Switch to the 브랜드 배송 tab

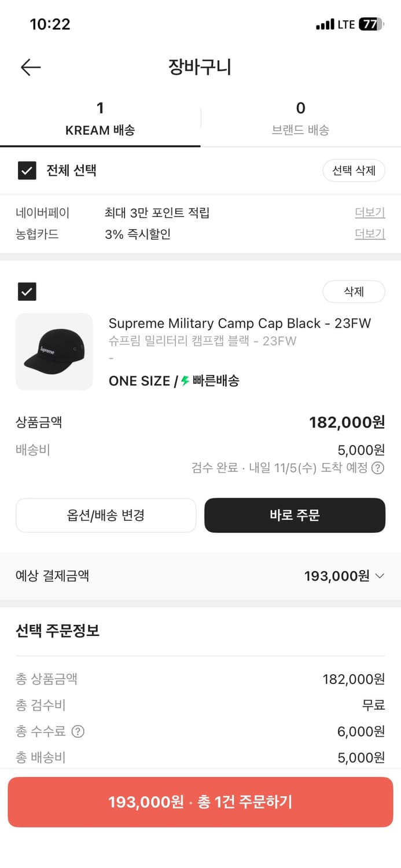tap(300, 119)
